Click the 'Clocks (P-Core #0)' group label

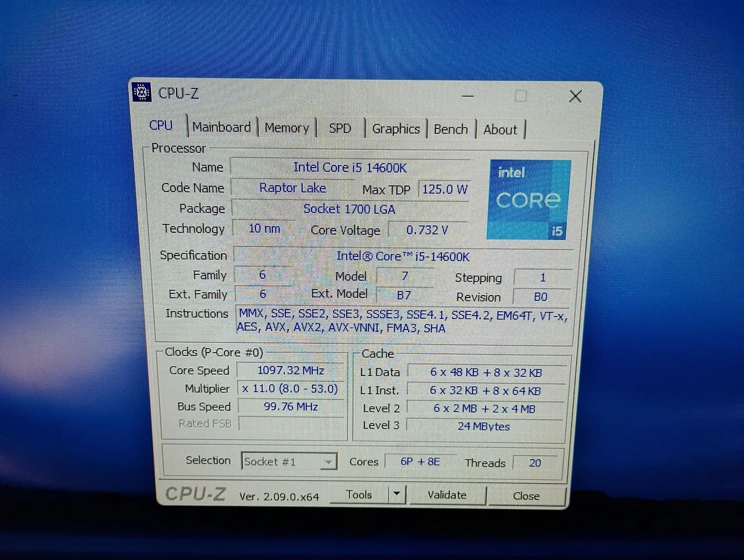point(214,352)
